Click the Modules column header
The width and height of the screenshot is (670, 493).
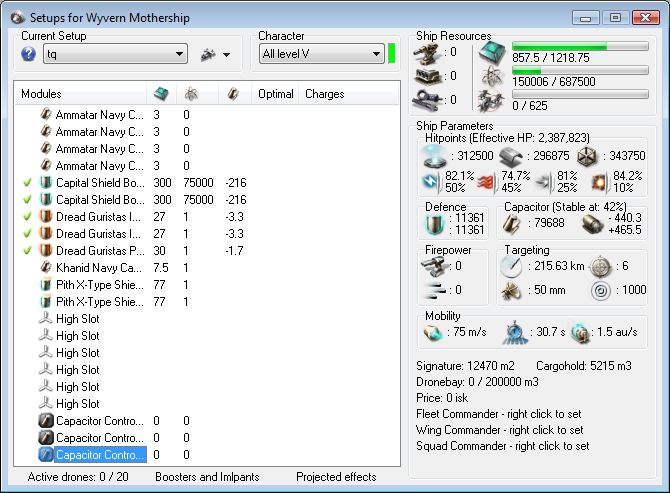(x=41, y=94)
